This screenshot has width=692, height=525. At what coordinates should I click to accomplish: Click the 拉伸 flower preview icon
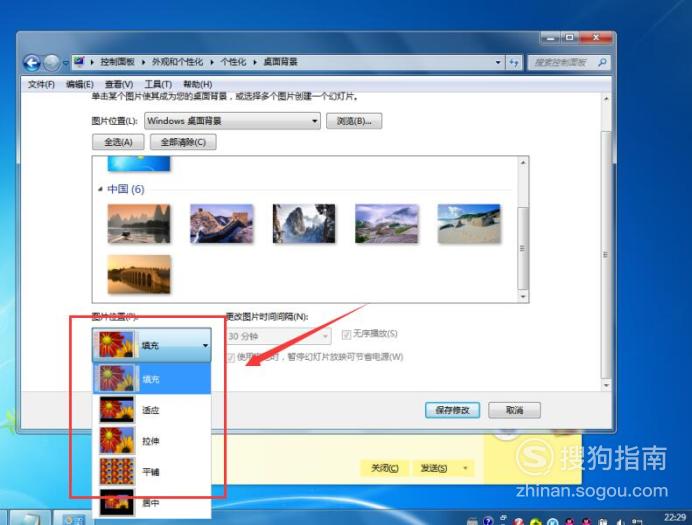pos(117,441)
